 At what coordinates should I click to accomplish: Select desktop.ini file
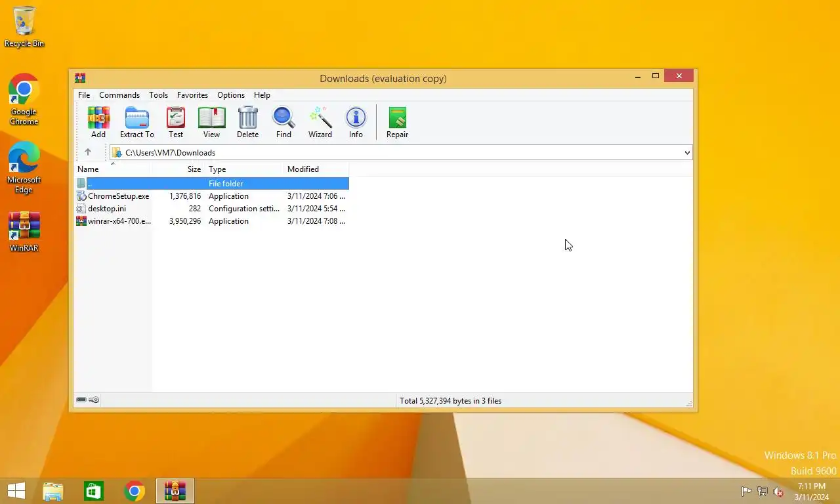point(107,208)
